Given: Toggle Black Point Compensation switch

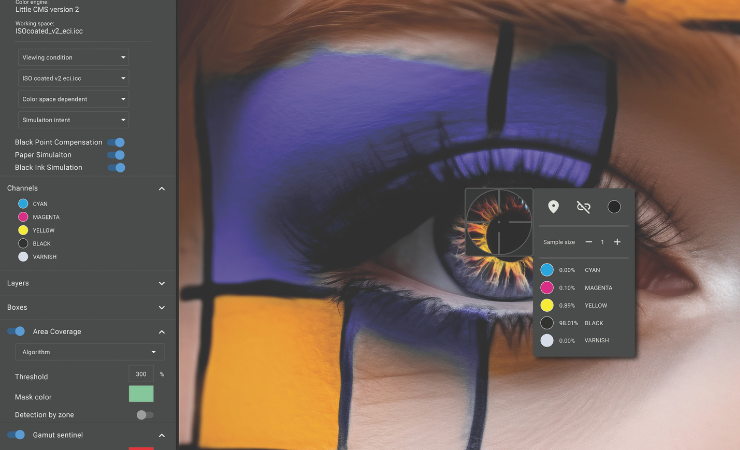Looking at the screenshot, I should [116, 143].
